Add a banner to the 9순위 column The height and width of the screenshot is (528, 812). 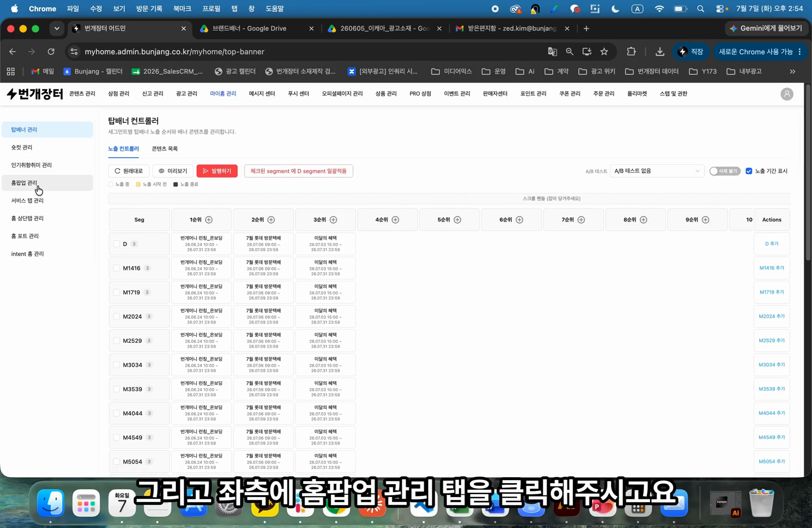(705, 220)
